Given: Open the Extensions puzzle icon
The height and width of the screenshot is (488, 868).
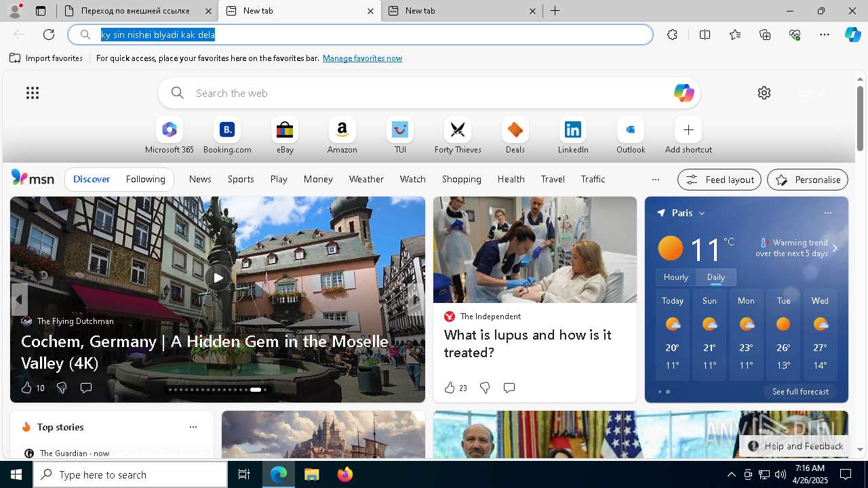Looking at the screenshot, I should point(672,35).
